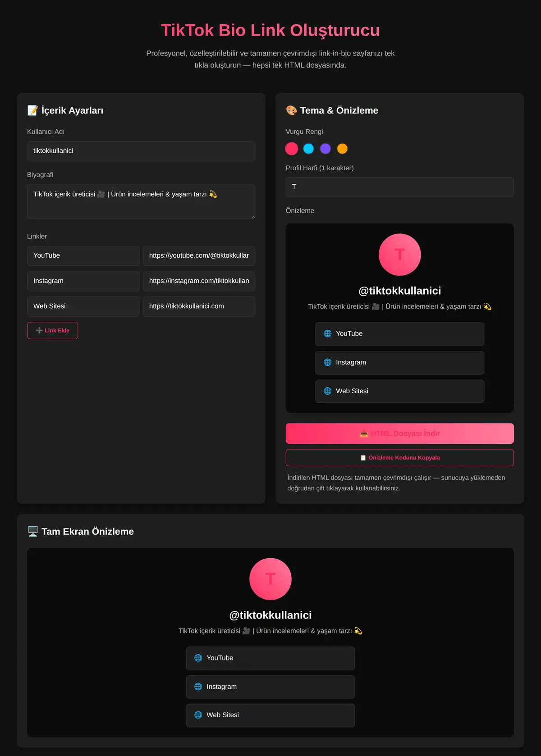Click the Linkler label
The width and height of the screenshot is (541, 756).
point(37,237)
